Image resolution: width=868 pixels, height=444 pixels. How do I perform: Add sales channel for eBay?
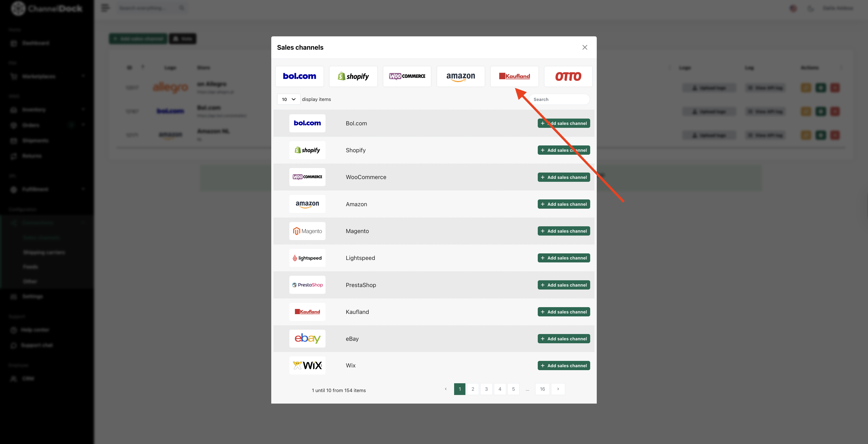[564, 339]
